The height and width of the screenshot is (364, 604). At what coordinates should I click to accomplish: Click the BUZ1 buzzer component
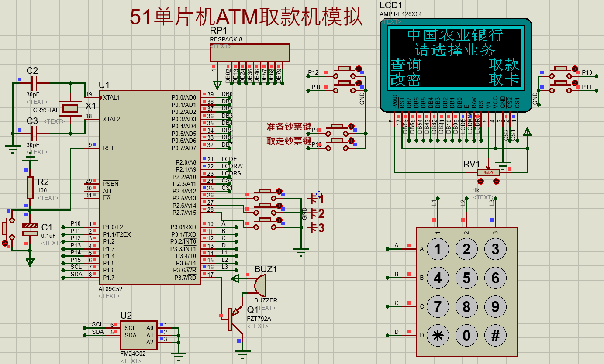click(x=260, y=285)
